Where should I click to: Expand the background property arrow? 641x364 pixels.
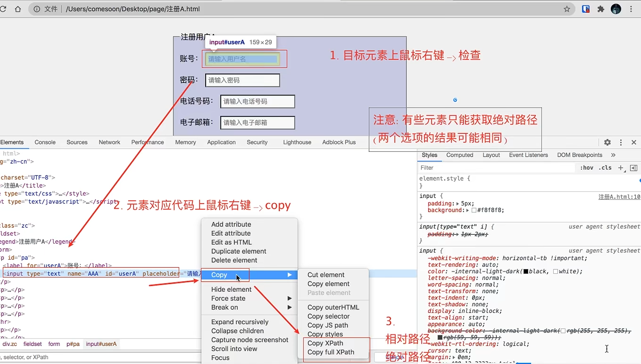pos(468,210)
